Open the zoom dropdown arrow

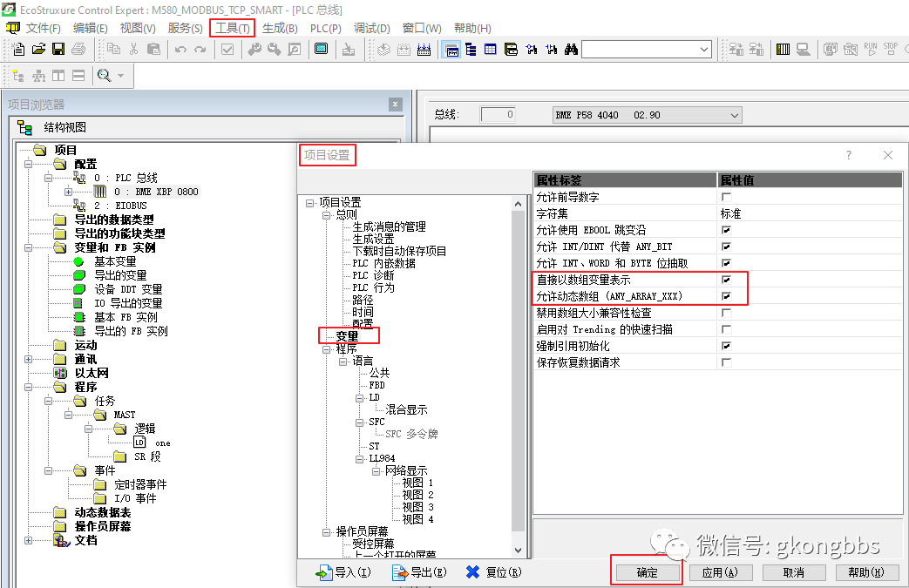(x=120, y=75)
